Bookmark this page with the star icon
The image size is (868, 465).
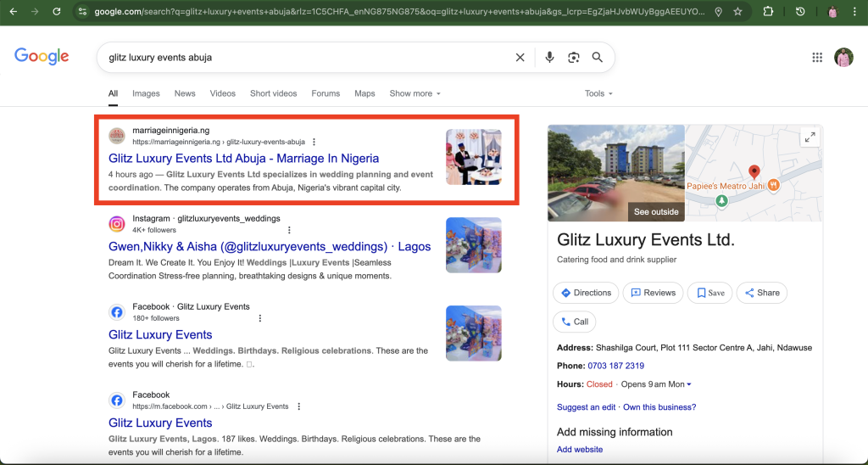coord(737,12)
